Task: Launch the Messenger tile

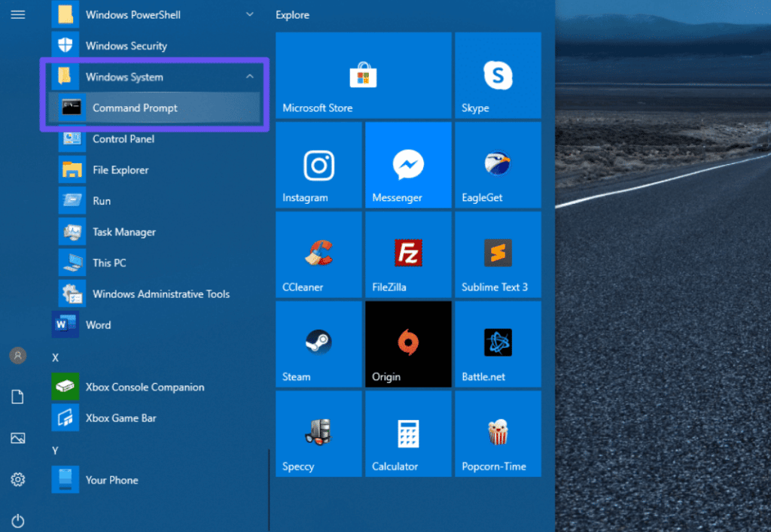Action: point(408,166)
